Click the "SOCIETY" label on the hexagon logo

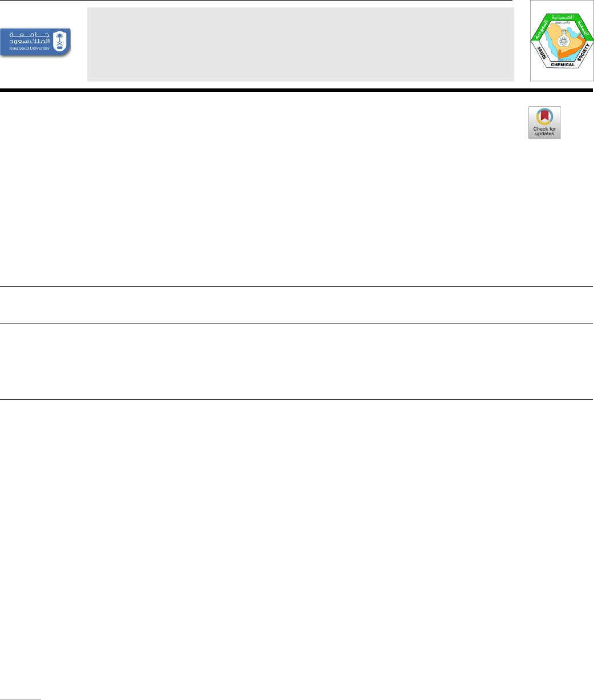583,52
